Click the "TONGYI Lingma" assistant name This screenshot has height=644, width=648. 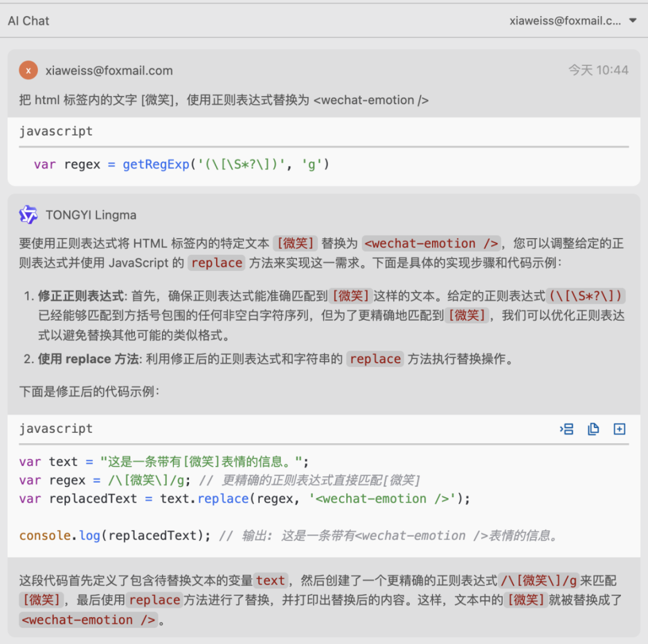tap(91, 215)
